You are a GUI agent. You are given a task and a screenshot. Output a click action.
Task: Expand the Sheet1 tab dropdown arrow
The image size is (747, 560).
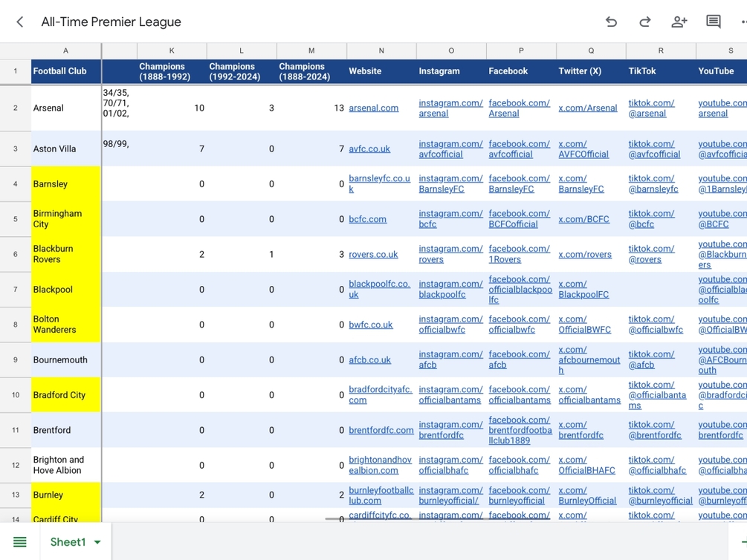97,542
